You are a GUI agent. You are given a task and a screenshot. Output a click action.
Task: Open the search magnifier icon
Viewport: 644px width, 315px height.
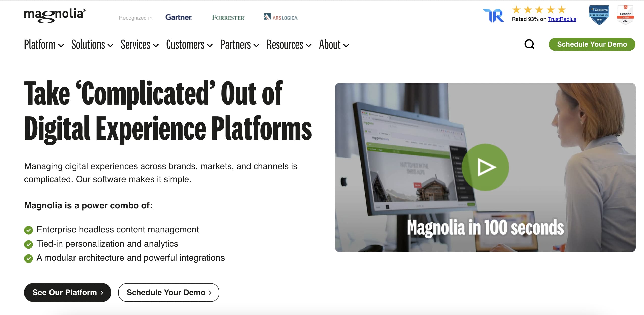pyautogui.click(x=529, y=44)
